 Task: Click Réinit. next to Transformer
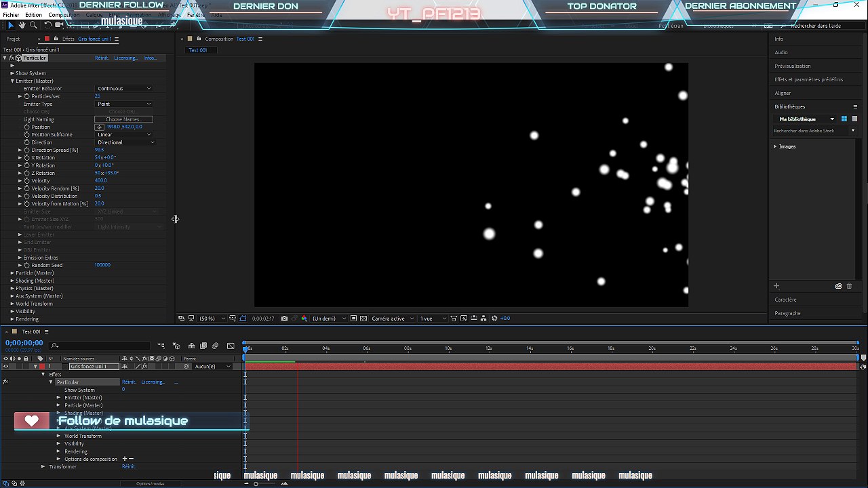click(129, 467)
